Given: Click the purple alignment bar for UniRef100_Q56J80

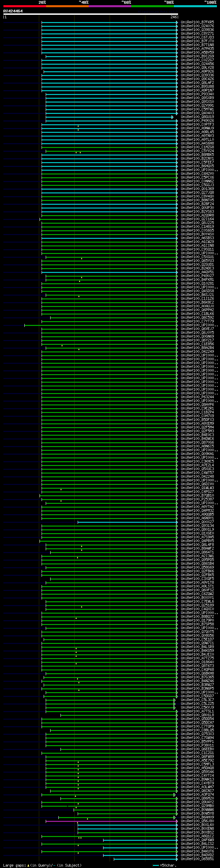Looking at the screenshot, I should coord(112,821).
